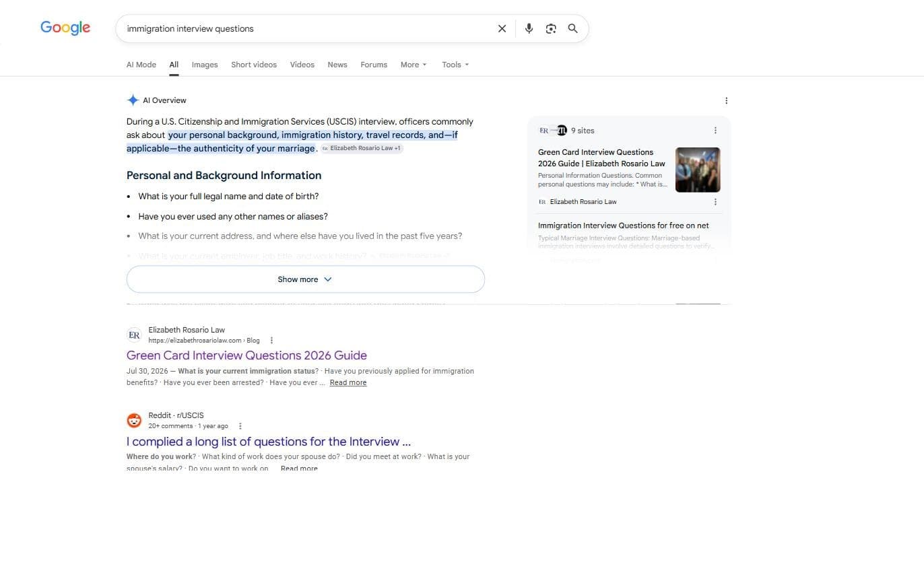The height and width of the screenshot is (587, 924).
Task: Open Reddit post about compiled interview questions
Action: pyautogui.click(x=269, y=442)
